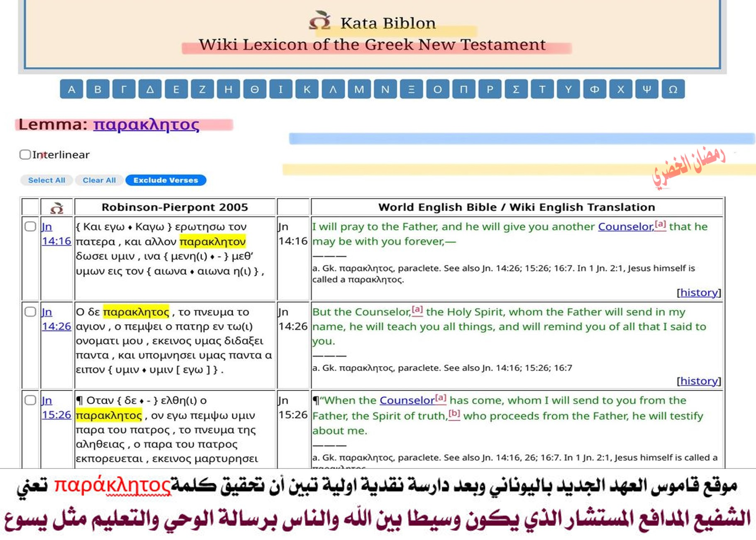Open the Greek letter Ζ index
The image size is (756, 540).
[x=202, y=89]
